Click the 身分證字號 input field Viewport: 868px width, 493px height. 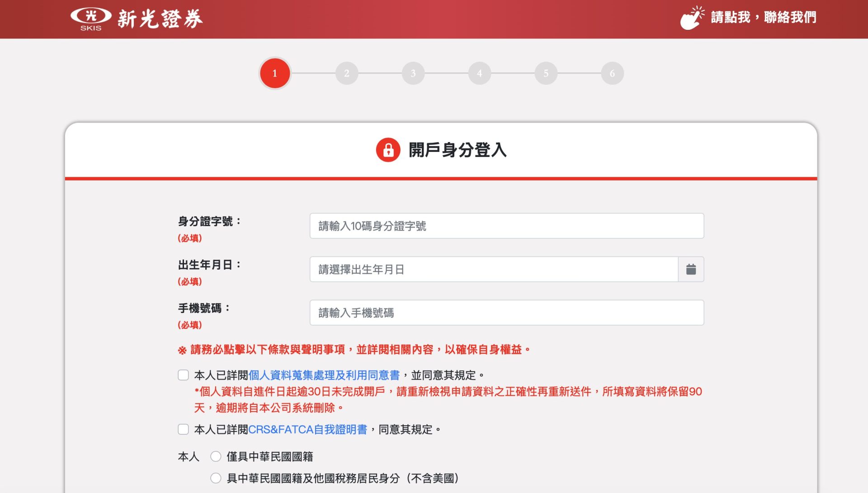506,226
